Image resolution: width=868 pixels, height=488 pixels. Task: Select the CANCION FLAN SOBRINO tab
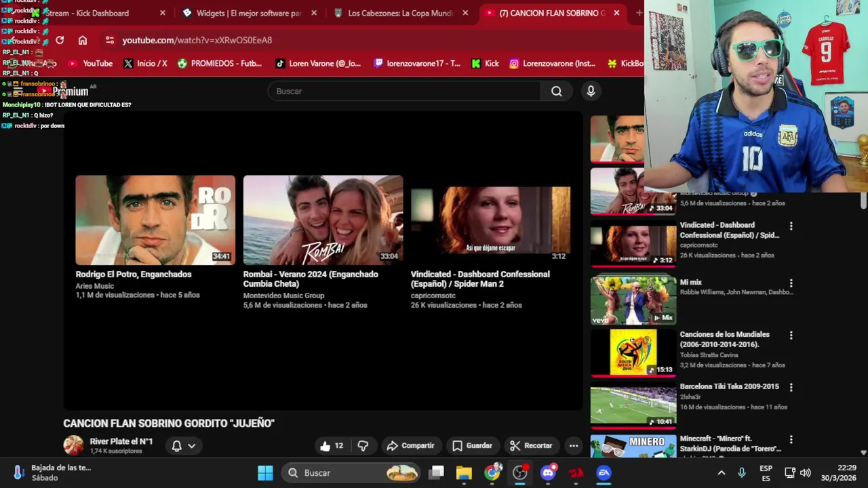[x=552, y=13]
